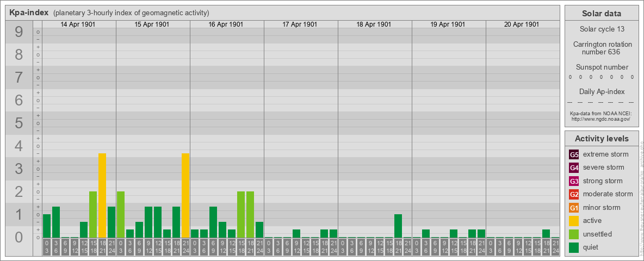
Task: Click the green bar on 19 Apr 12-15
Action: pos(454,233)
